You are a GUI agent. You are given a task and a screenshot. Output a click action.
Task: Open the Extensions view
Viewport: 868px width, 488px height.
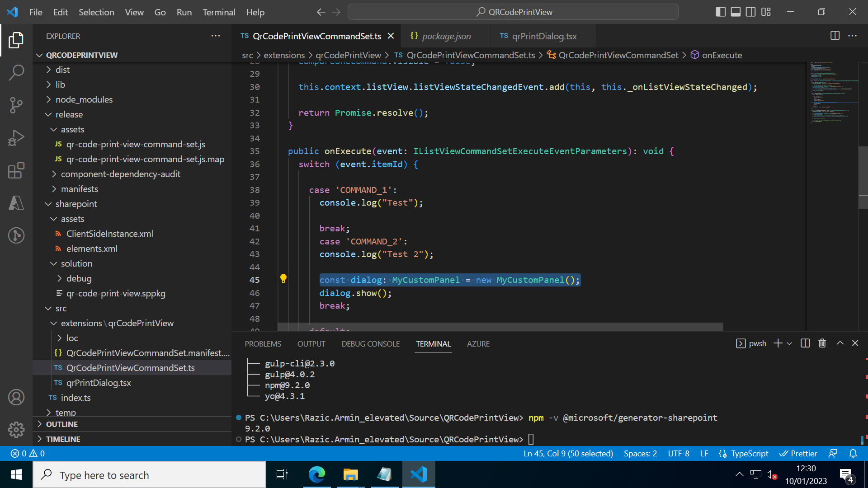point(16,170)
